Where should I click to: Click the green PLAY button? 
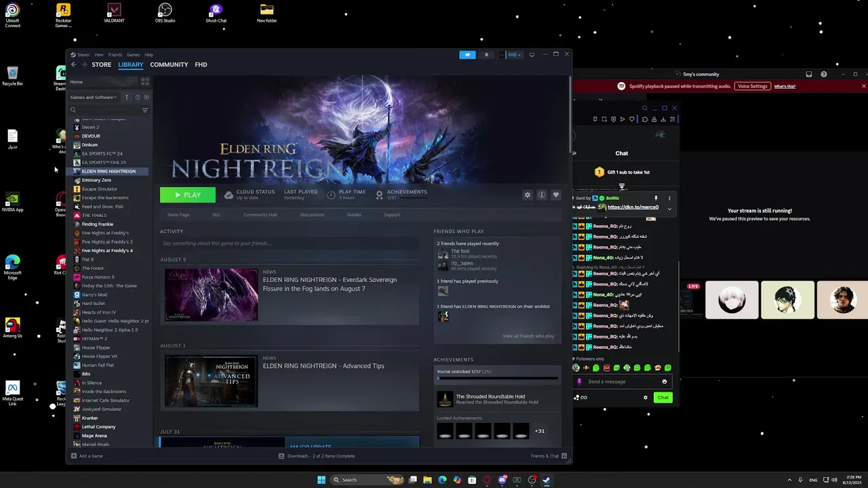[x=188, y=195]
